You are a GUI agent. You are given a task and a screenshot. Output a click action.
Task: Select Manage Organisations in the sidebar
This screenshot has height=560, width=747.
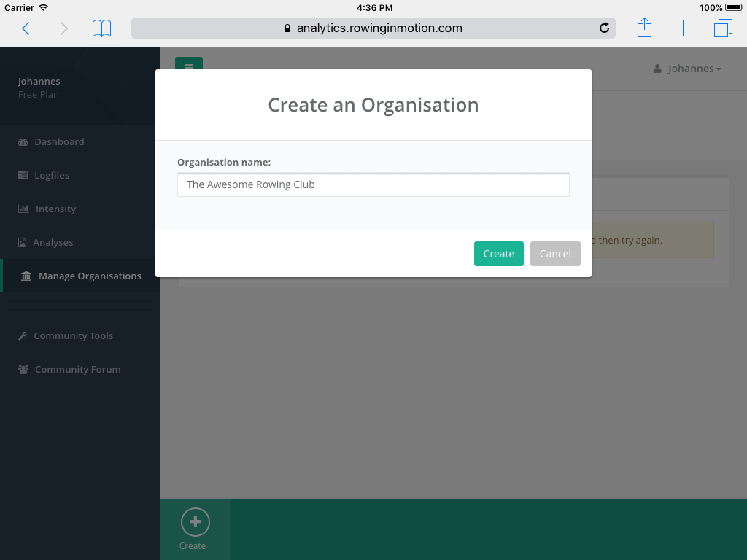(x=89, y=276)
